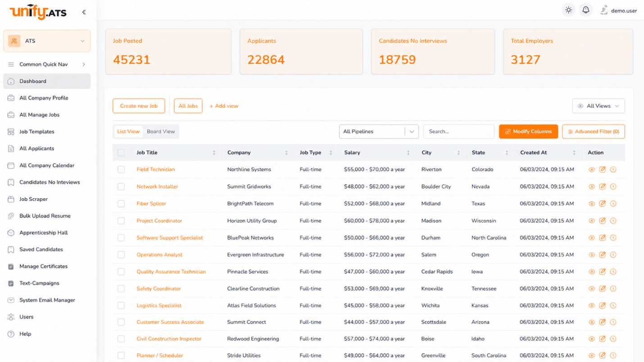Screen dimensions: 644x362
Task: View the Safety Coordinator job eye icon
Action: coord(592,289)
